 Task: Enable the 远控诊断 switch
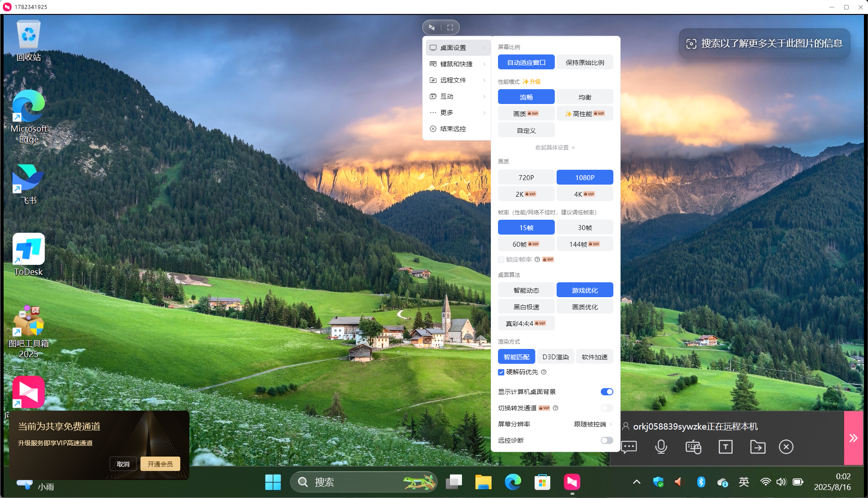pos(607,440)
